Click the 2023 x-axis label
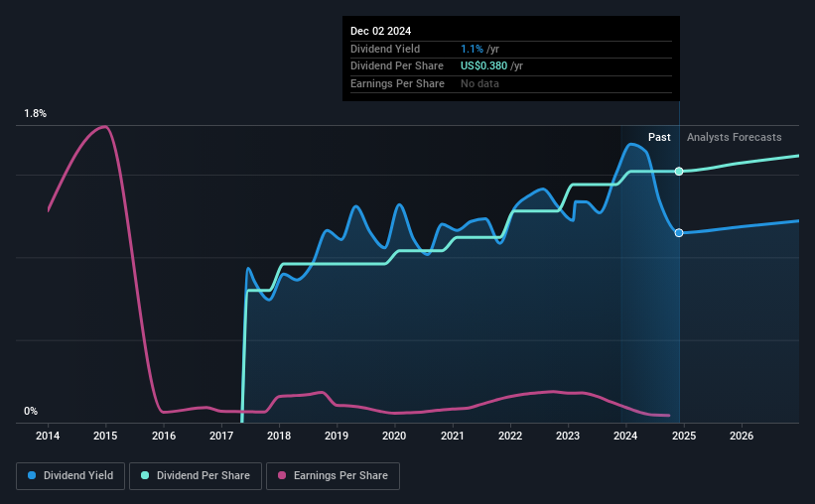 click(568, 436)
